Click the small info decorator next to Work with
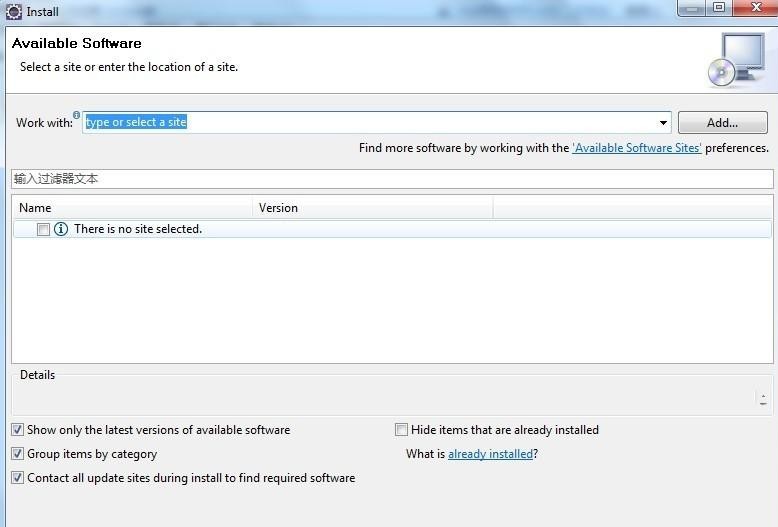This screenshot has height=527, width=778. pyautogui.click(x=77, y=115)
